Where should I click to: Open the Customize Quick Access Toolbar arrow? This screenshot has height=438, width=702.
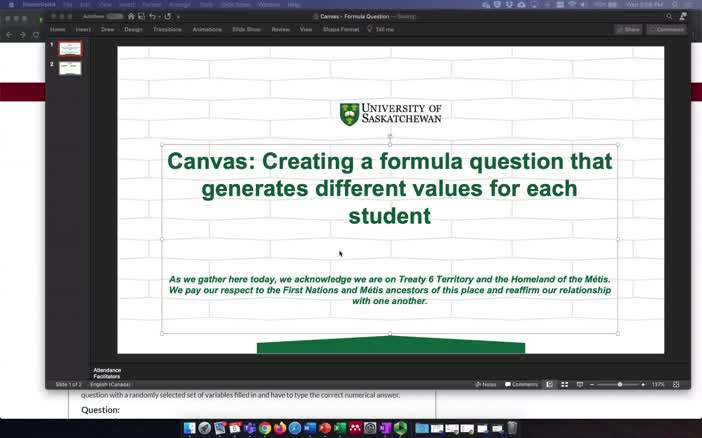pos(178,17)
